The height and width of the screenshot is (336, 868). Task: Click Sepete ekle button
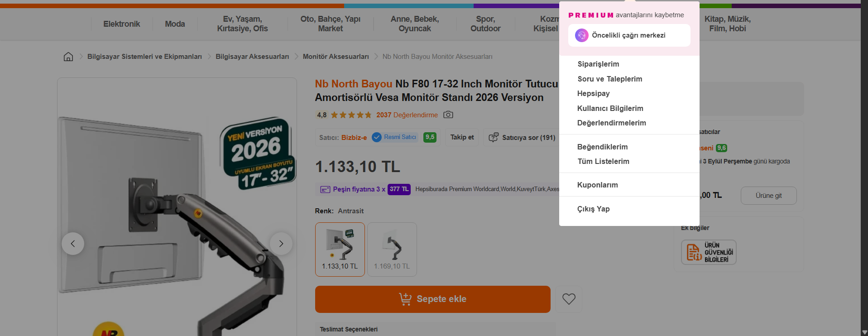pos(433,299)
